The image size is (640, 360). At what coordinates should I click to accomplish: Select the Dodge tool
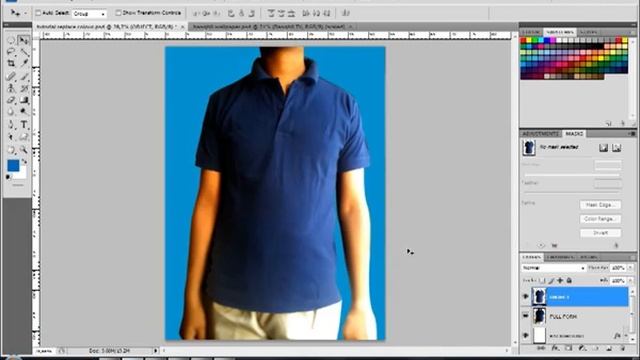[x=24, y=112]
